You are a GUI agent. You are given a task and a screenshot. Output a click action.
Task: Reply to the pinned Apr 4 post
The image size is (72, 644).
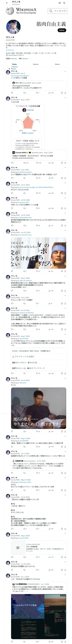tap(12, 93)
